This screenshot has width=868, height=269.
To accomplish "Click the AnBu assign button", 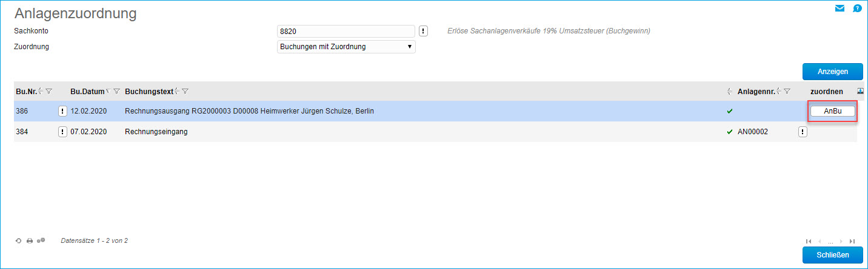I will point(833,111).
